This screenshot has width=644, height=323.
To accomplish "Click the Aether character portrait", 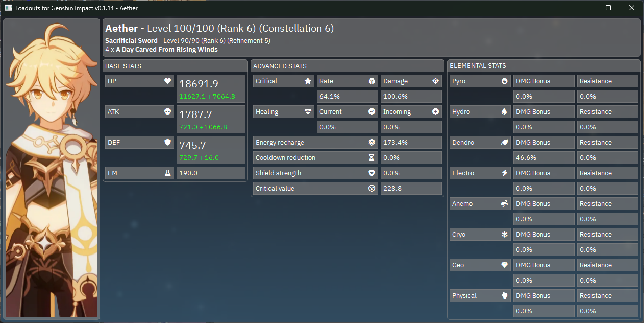I will coord(51,169).
